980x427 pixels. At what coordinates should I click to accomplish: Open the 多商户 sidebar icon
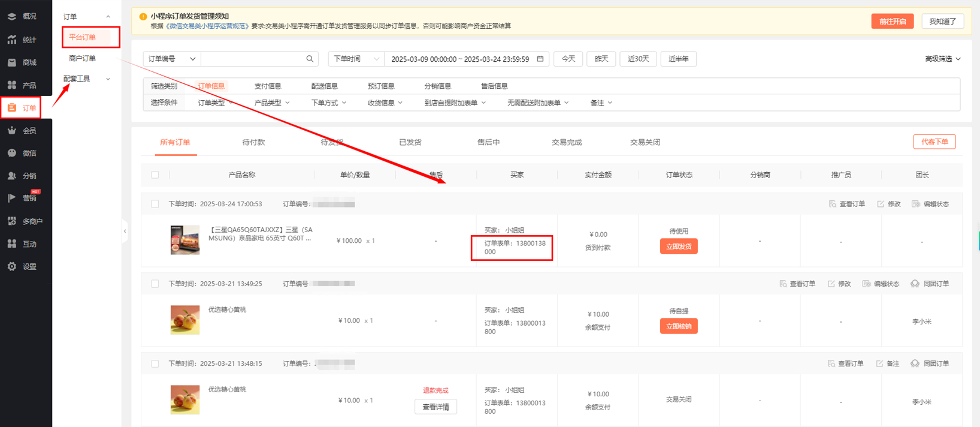[12, 221]
